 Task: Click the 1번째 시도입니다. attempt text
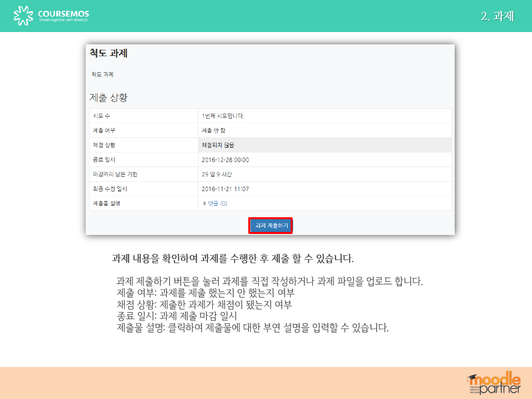pyautogui.click(x=223, y=116)
